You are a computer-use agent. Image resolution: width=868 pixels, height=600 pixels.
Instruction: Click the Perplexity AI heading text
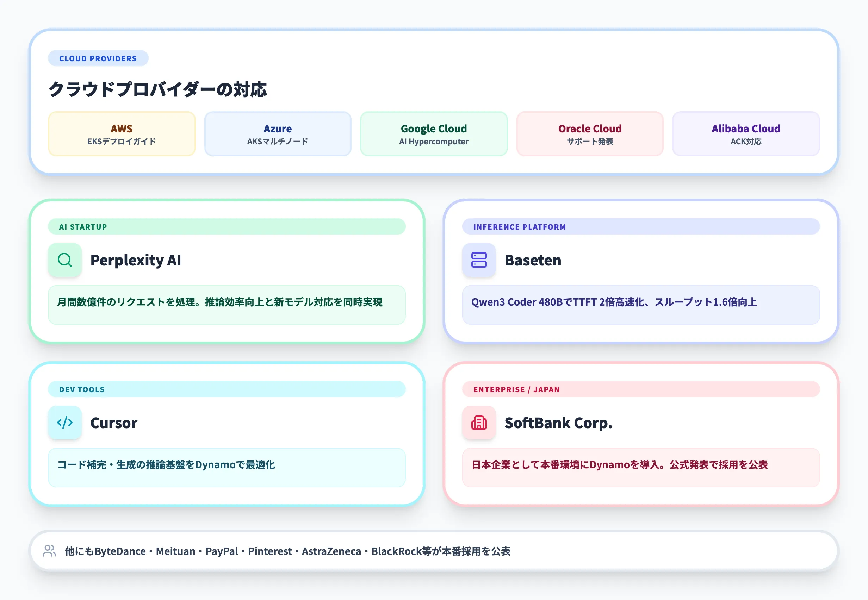[136, 260]
